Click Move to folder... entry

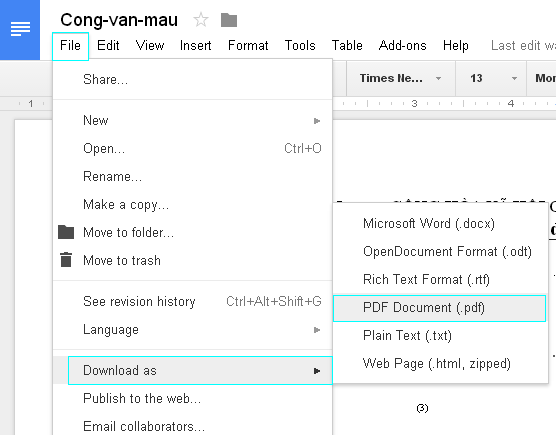pos(193,233)
